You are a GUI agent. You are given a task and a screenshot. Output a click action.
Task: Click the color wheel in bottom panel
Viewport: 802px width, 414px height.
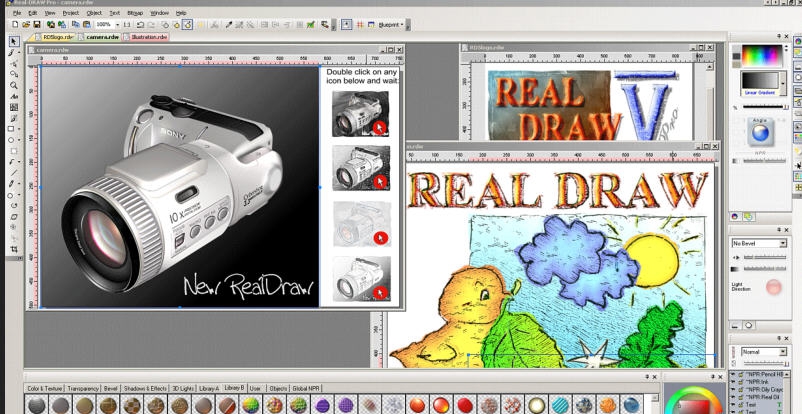click(693, 401)
